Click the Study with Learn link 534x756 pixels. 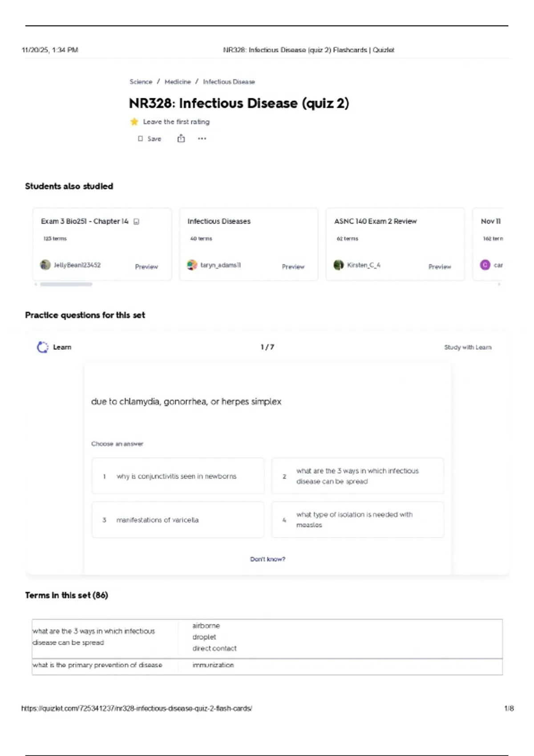pos(468,347)
